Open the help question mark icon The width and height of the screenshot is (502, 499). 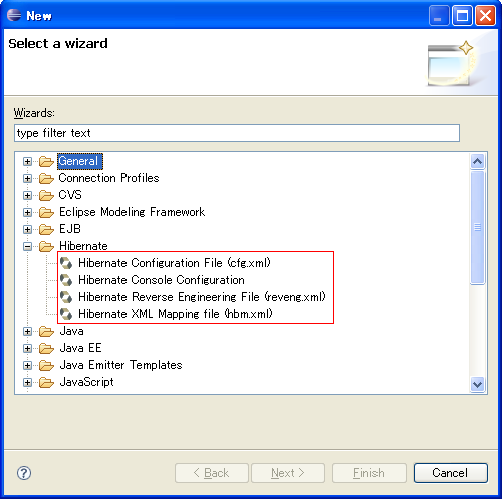coord(24,473)
